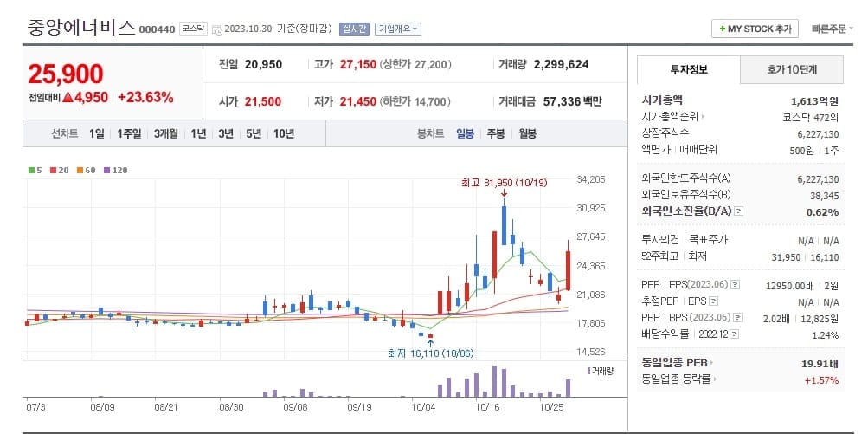Screen dimensions: 868x434
Task: Click the 동일업종 등락률 value +1.57%
Action: coord(821,379)
